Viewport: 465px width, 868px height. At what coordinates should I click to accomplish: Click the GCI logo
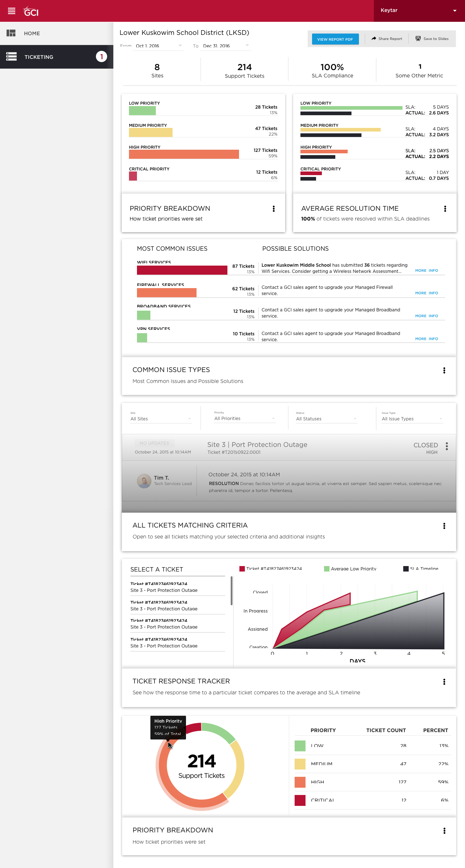tap(31, 12)
